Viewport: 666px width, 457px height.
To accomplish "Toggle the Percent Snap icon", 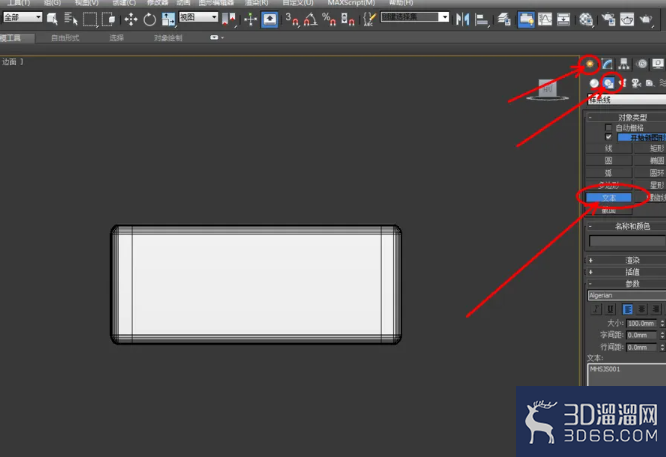I will [x=329, y=19].
